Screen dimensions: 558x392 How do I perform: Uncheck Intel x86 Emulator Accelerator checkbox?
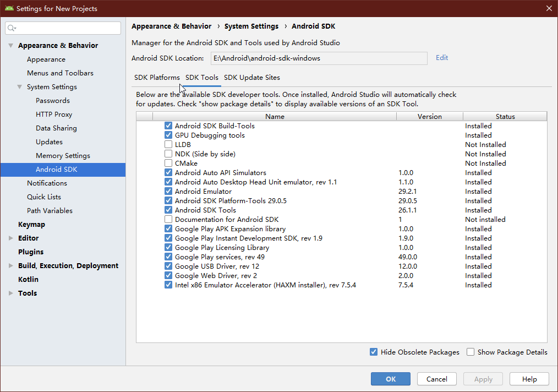168,285
